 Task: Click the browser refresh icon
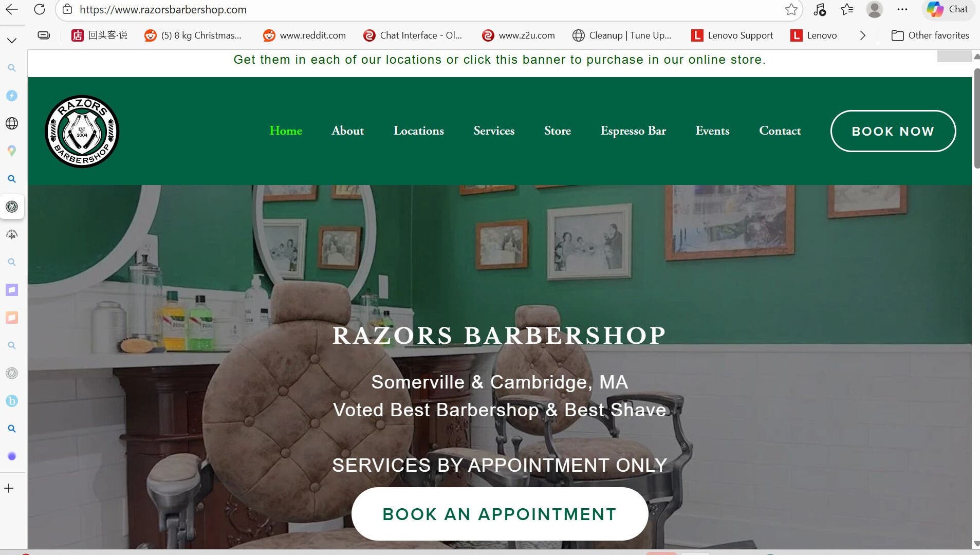coord(40,9)
